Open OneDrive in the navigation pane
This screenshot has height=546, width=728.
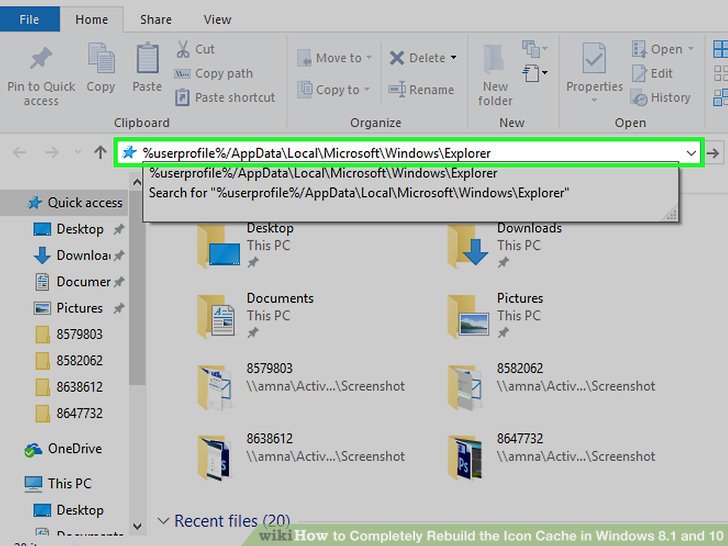click(64, 448)
